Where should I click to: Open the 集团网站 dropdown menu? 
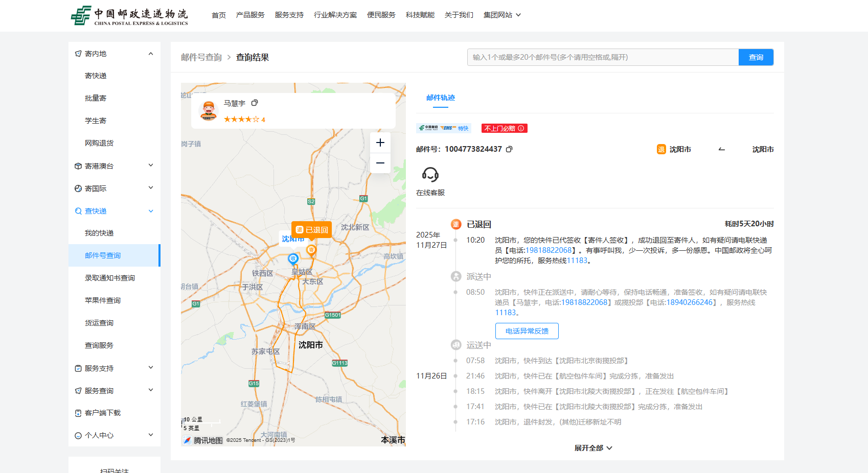502,15
